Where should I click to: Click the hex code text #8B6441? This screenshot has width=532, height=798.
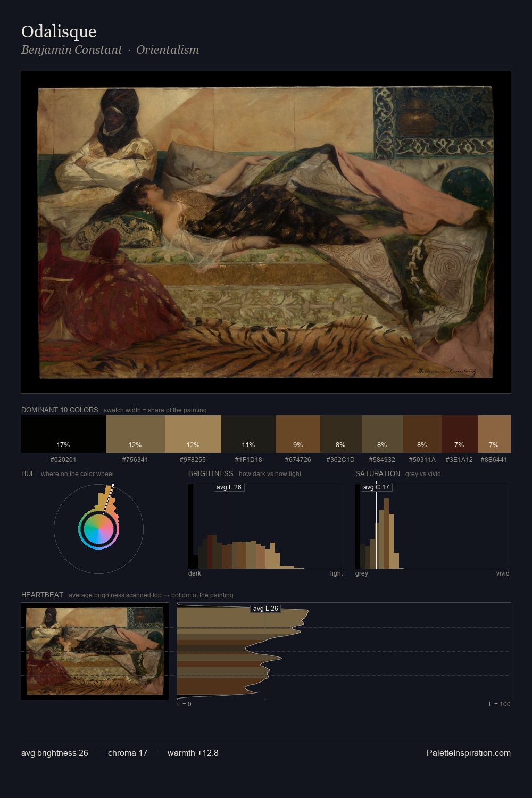[494, 460]
